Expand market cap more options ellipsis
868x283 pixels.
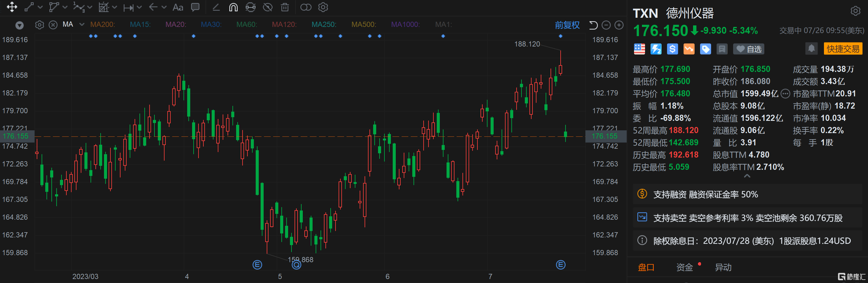tap(785, 94)
